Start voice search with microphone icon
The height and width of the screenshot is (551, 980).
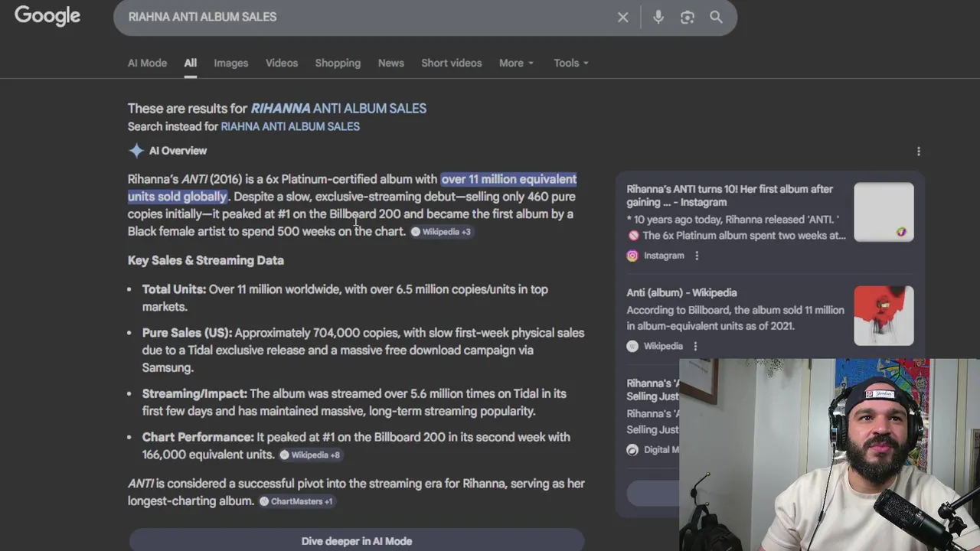658,17
